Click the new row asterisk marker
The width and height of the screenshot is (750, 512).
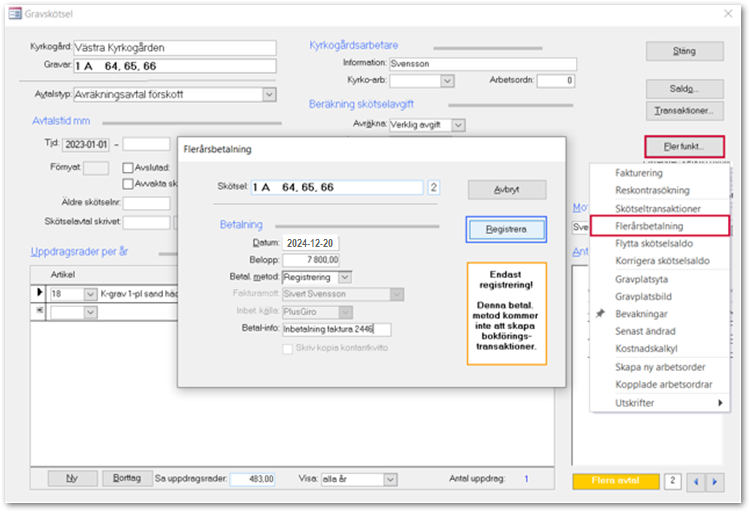[39, 312]
